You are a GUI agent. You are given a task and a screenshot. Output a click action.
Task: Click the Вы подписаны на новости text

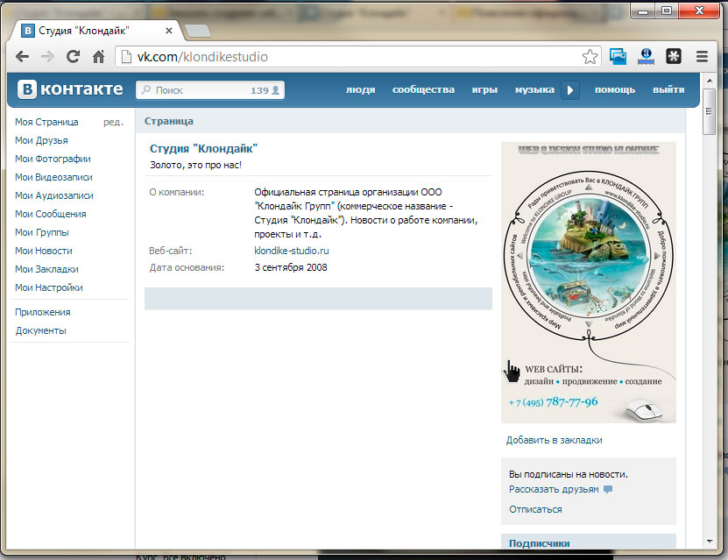(x=569, y=475)
